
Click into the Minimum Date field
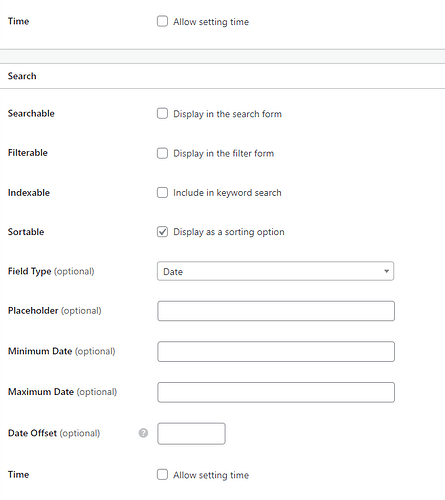pos(276,351)
